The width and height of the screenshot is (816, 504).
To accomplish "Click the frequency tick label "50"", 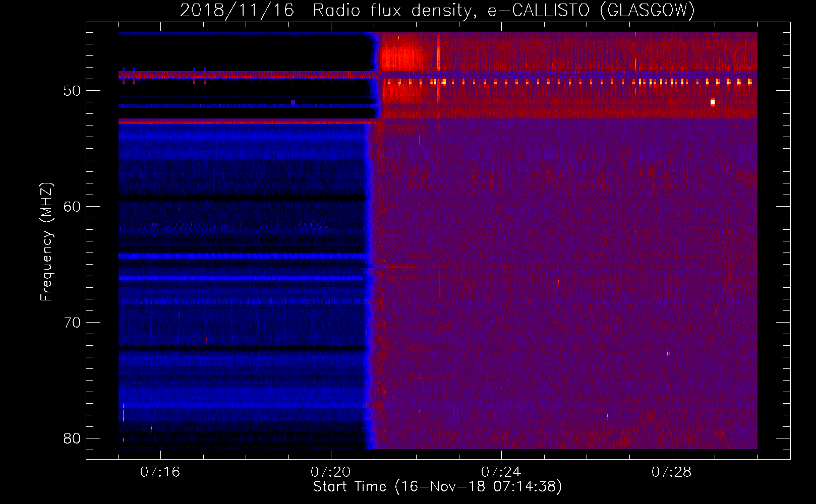I will [72, 91].
